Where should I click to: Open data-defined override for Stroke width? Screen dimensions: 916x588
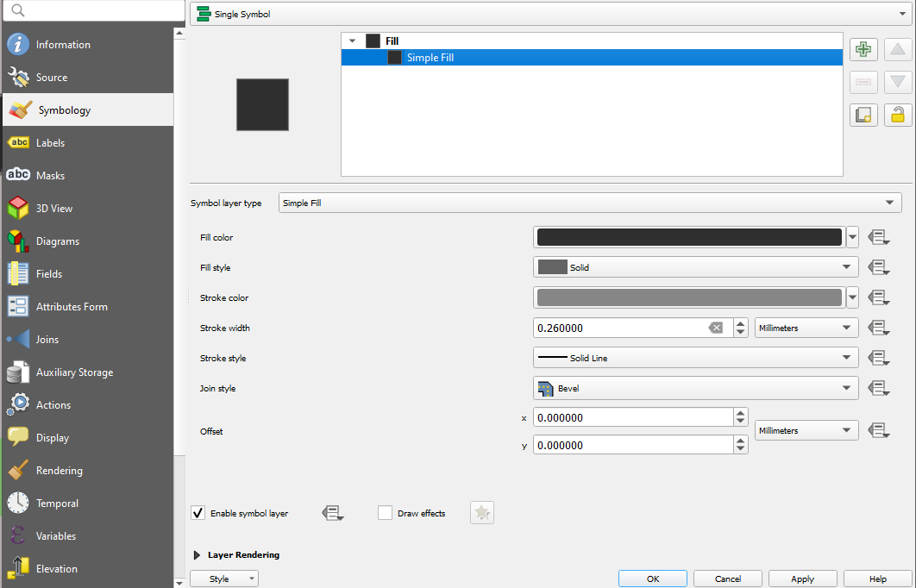879,328
